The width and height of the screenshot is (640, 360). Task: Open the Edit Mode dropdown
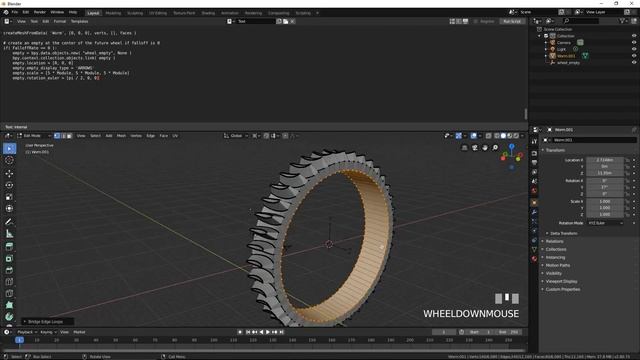click(x=34, y=136)
